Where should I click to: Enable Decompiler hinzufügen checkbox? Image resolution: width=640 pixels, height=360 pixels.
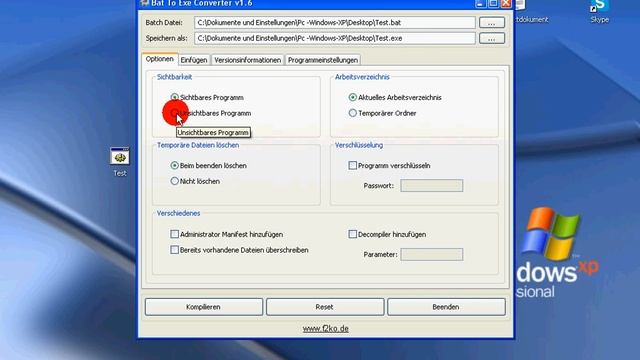coord(353,234)
